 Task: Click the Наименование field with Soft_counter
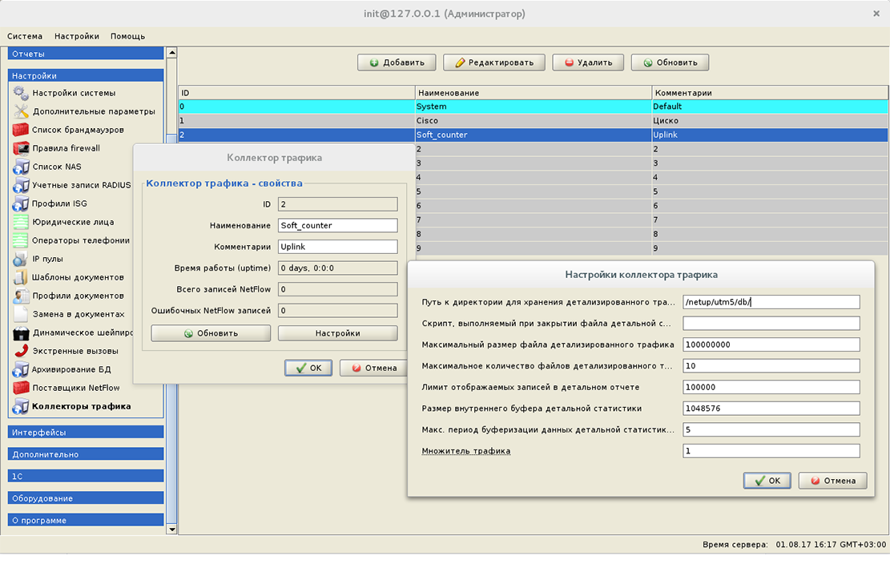[338, 225]
